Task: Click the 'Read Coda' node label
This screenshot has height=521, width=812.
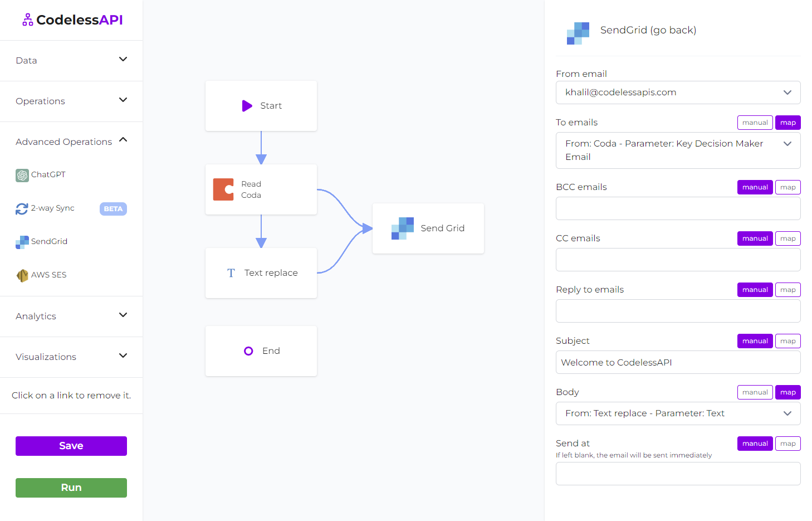Action: 251,189
